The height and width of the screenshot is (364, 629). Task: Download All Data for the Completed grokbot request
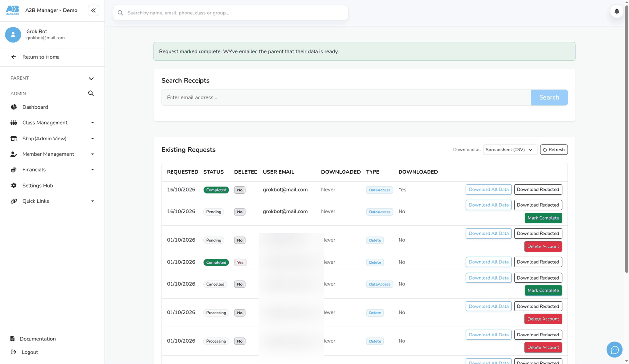(x=488, y=189)
